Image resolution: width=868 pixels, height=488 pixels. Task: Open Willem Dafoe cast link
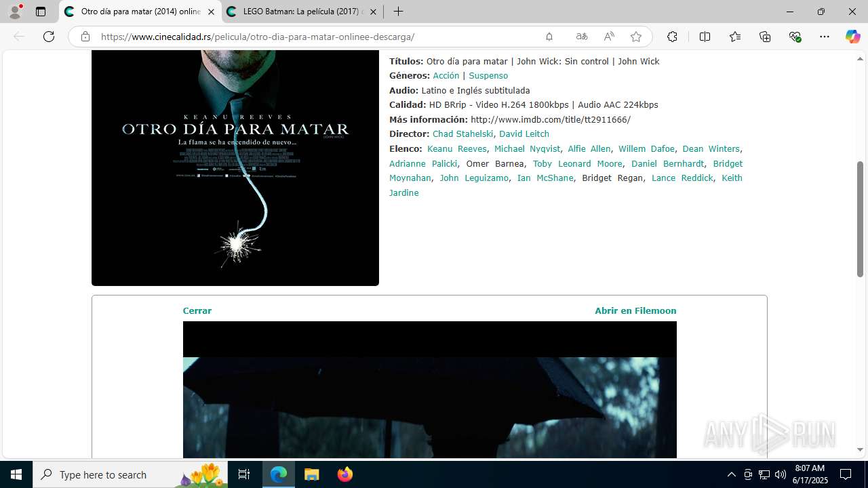(646, 149)
